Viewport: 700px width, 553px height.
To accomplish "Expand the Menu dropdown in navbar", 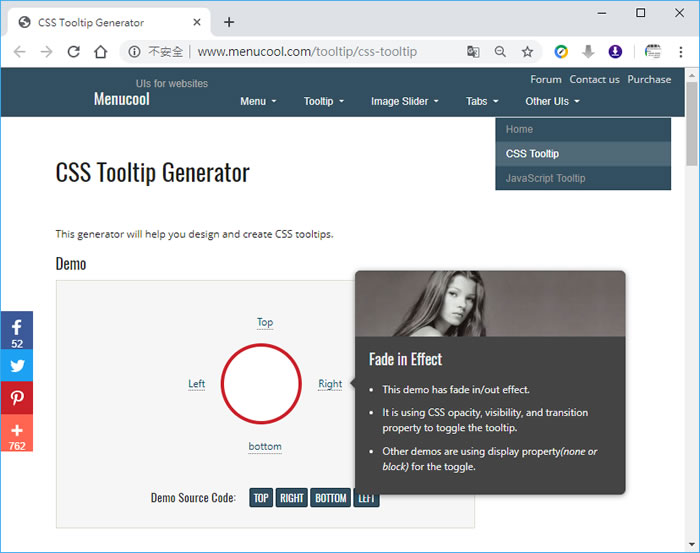I will [258, 101].
